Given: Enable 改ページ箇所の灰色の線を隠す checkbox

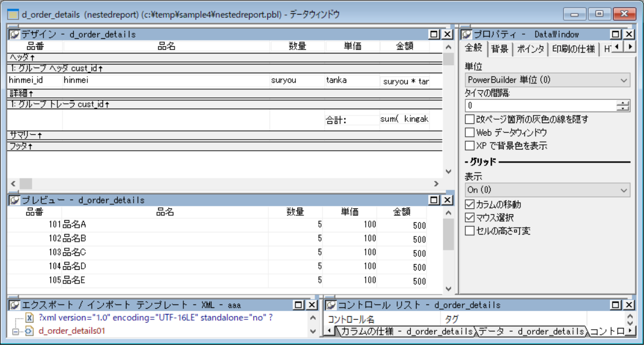Looking at the screenshot, I should [469, 120].
